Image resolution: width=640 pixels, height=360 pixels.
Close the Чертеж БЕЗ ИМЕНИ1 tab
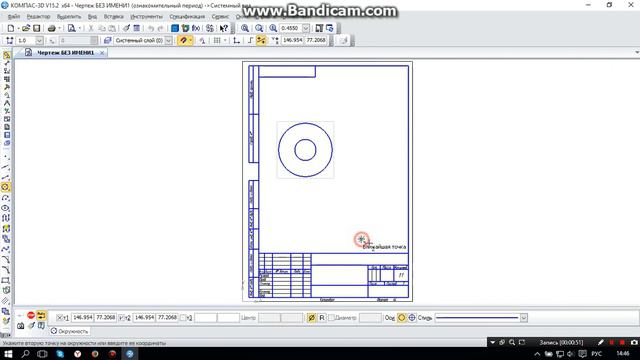(102, 53)
